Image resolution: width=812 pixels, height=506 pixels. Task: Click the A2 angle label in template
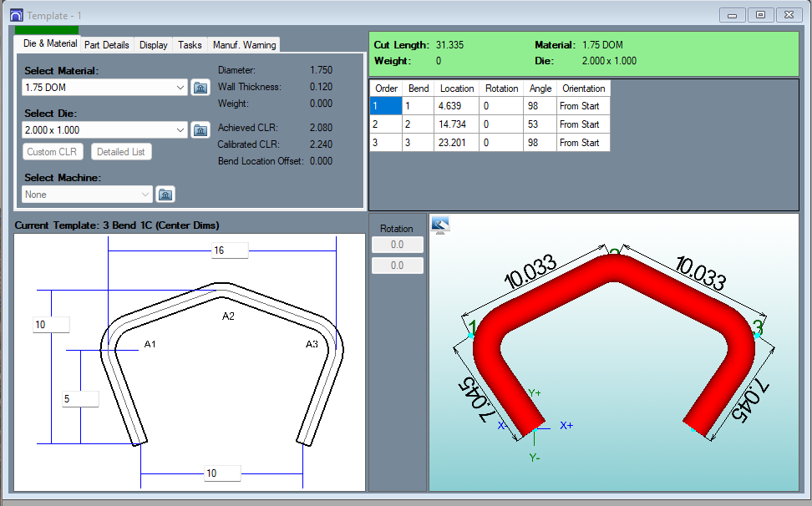(228, 316)
